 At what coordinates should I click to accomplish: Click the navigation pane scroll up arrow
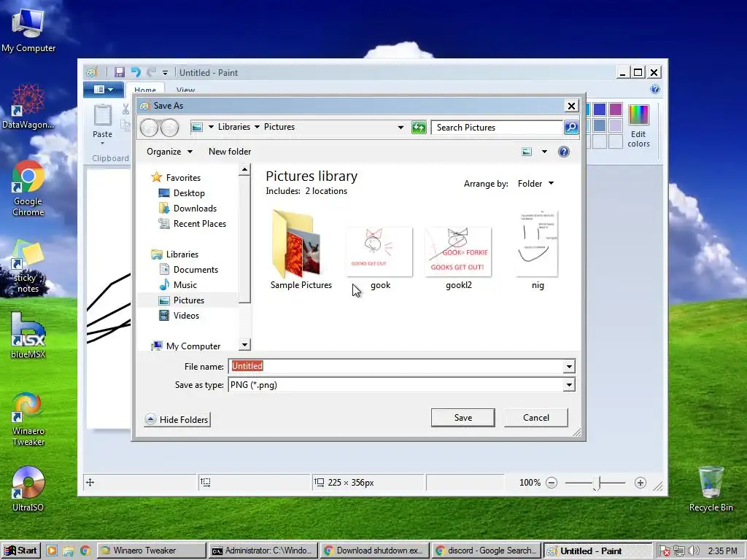[244, 169]
